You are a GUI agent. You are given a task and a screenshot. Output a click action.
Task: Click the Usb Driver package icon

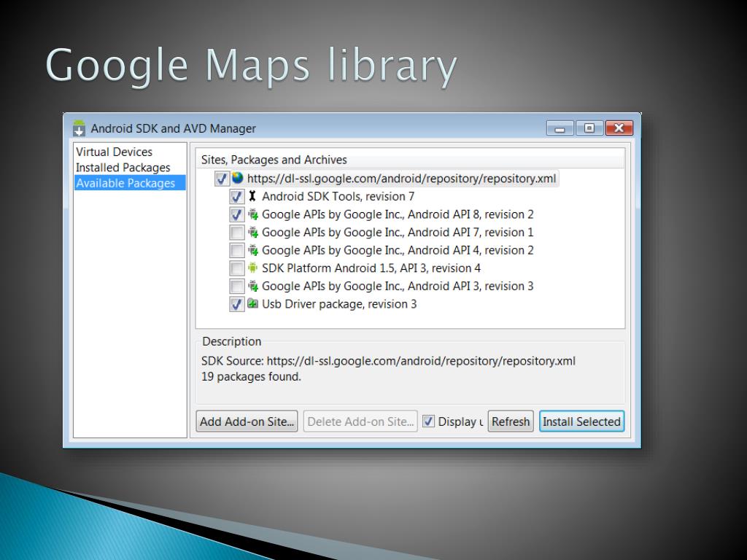click(x=253, y=304)
